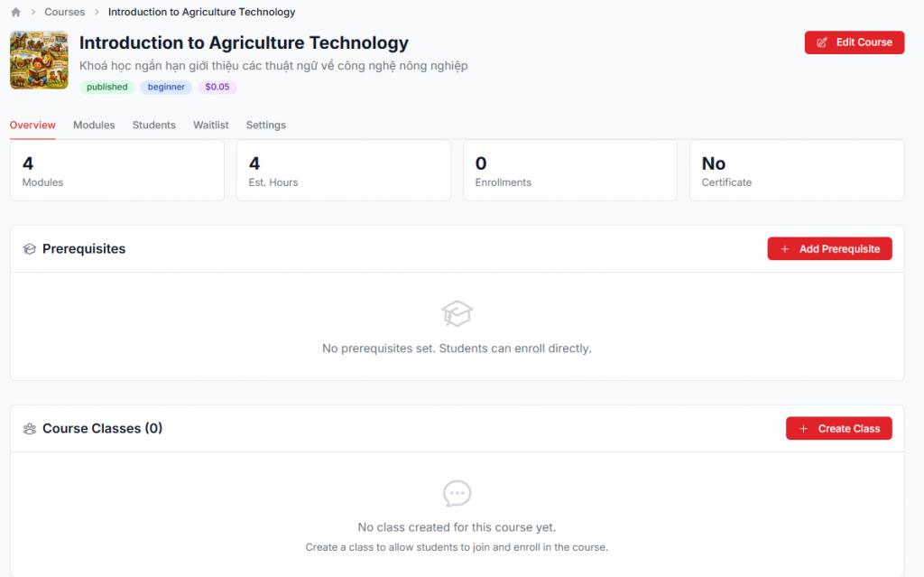Click the graduation cap icon beside Prerequisites
924x577 pixels.
30,249
